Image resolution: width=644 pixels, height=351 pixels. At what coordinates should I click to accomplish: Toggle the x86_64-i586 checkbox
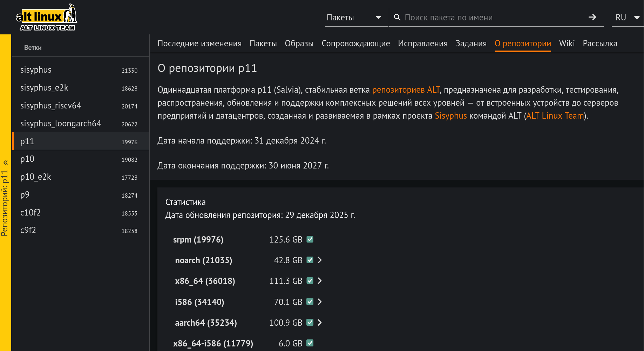pyautogui.click(x=310, y=343)
